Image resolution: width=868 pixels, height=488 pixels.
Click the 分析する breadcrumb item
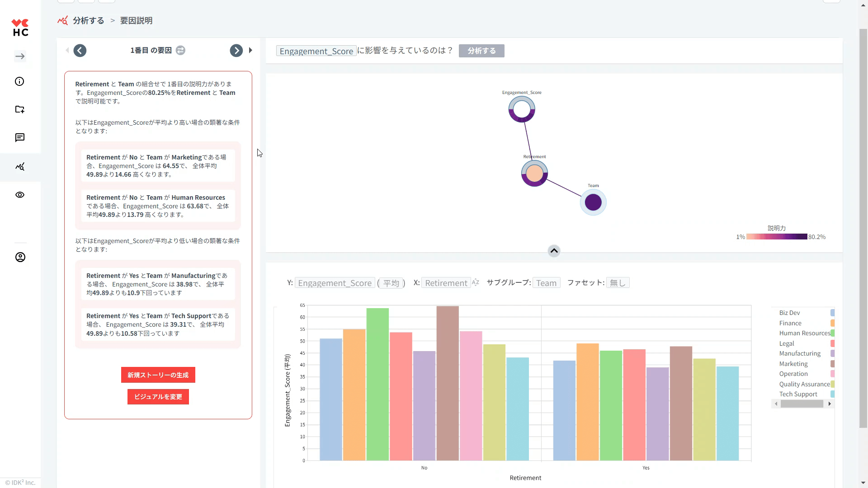(88, 21)
